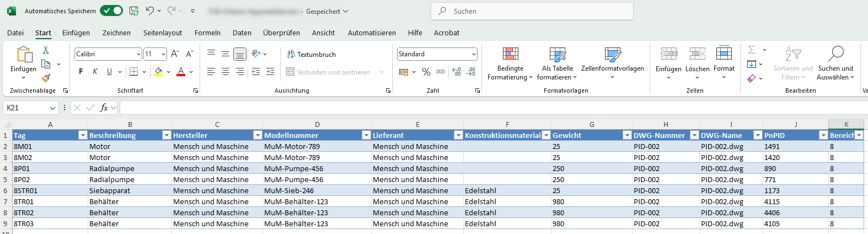Apply Bold formatting with F button

(81, 72)
